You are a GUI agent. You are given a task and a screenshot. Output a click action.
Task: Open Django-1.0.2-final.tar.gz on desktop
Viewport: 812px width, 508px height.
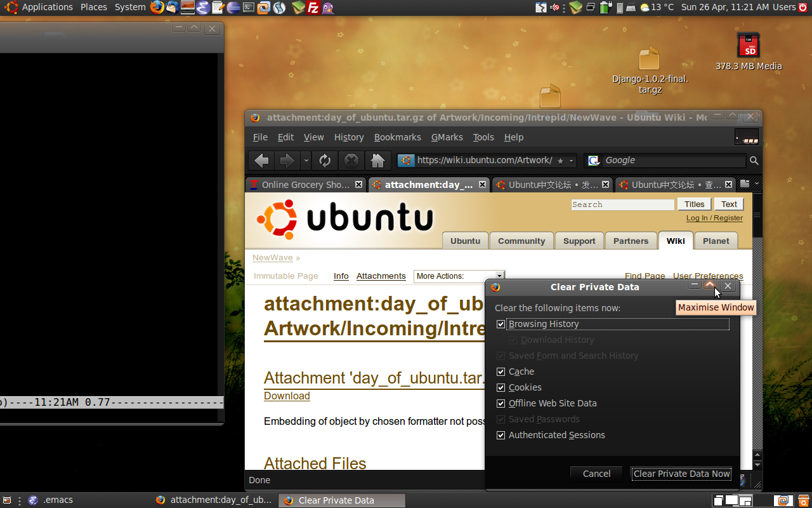[x=650, y=70]
